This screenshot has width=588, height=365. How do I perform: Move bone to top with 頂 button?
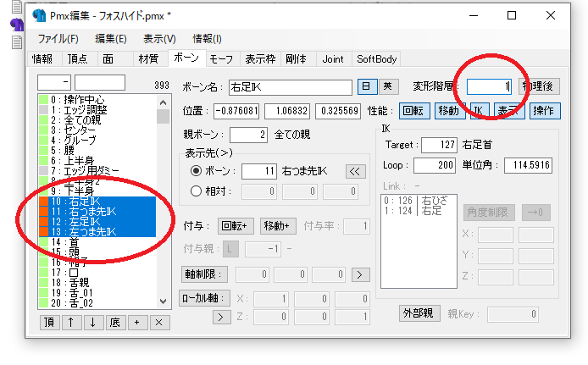[x=49, y=323]
